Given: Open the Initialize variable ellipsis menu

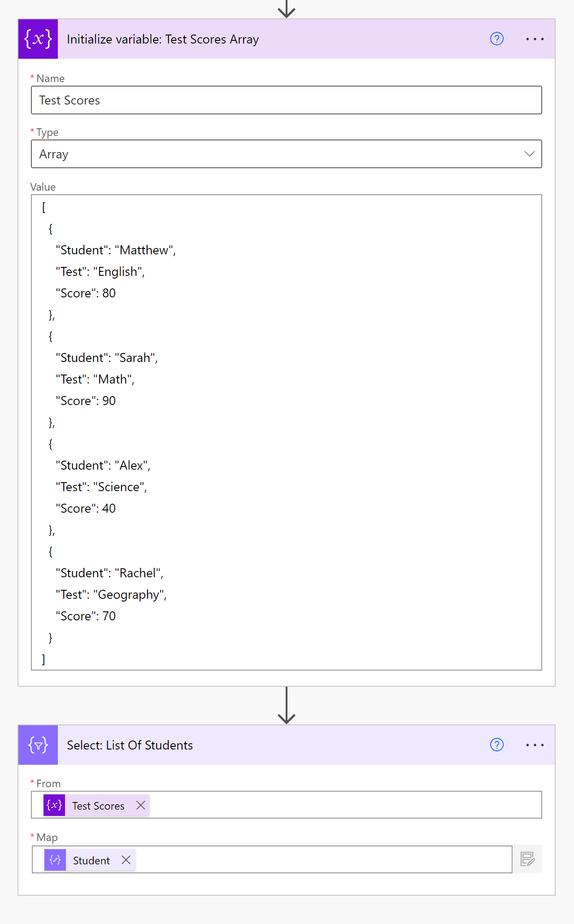Looking at the screenshot, I should click(x=535, y=39).
